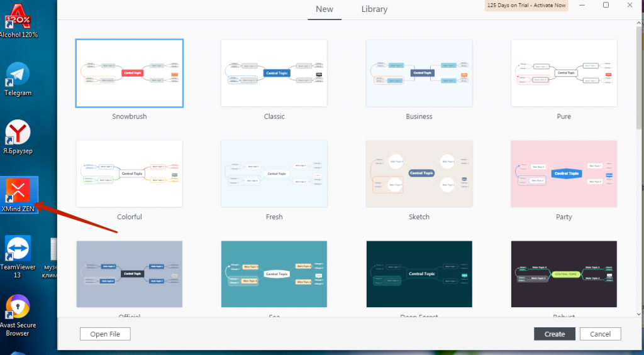This screenshot has width=644, height=355.
Task: Click the trial Activate Now banner
Action: 526,6
